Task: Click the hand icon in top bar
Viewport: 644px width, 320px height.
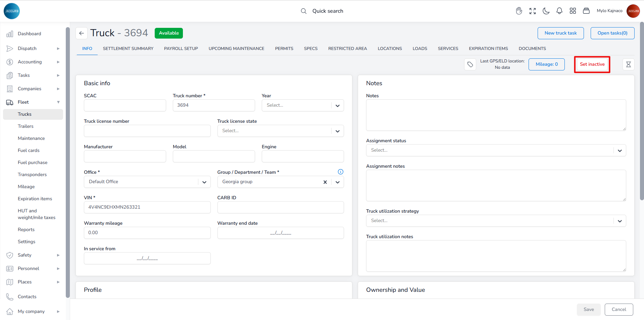Action: (519, 11)
